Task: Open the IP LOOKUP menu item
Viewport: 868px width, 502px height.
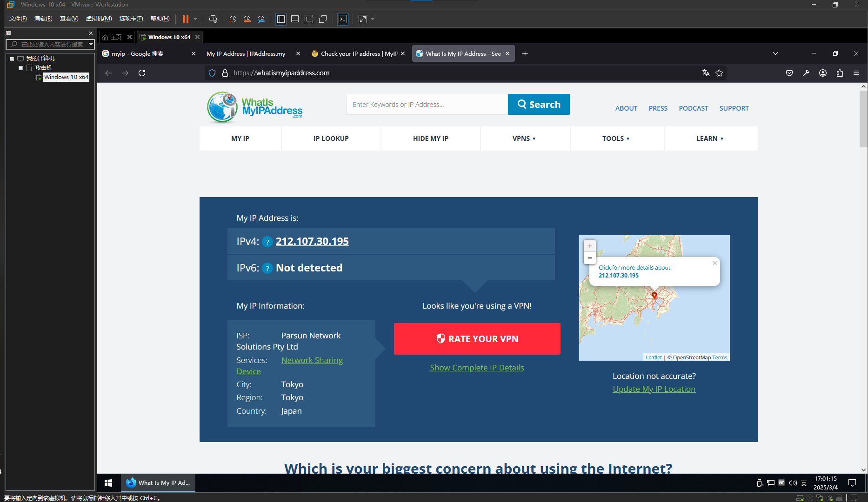Action: (x=331, y=139)
